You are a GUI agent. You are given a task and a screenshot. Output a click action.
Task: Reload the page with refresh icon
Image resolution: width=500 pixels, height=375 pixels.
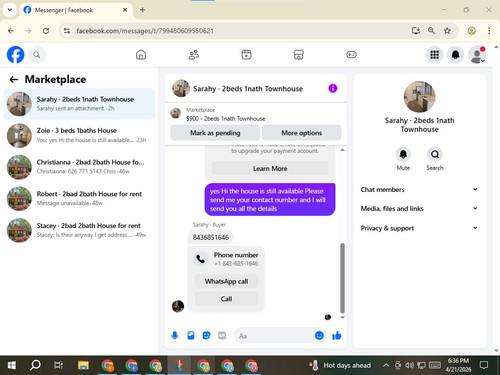tap(46, 31)
